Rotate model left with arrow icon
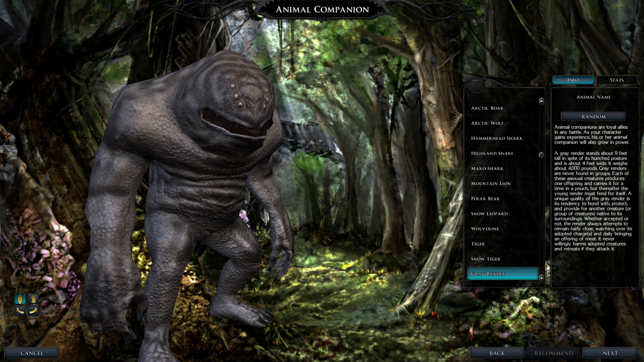Image resolution: width=644 pixels, height=362 pixels. (x=20, y=311)
